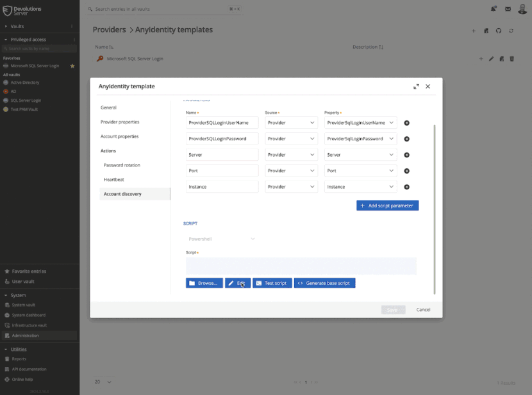The width and height of the screenshot is (532, 395).
Task: Add a new script parameter
Action: point(387,206)
